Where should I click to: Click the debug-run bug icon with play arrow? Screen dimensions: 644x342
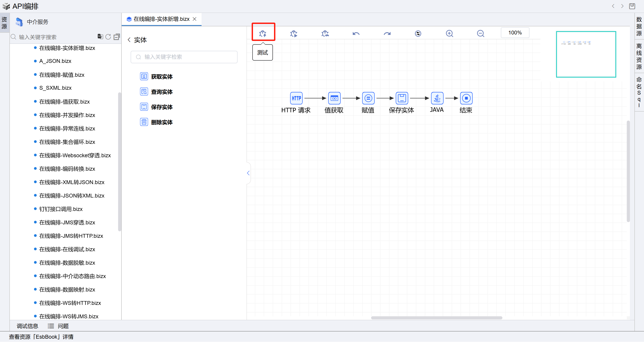click(294, 34)
